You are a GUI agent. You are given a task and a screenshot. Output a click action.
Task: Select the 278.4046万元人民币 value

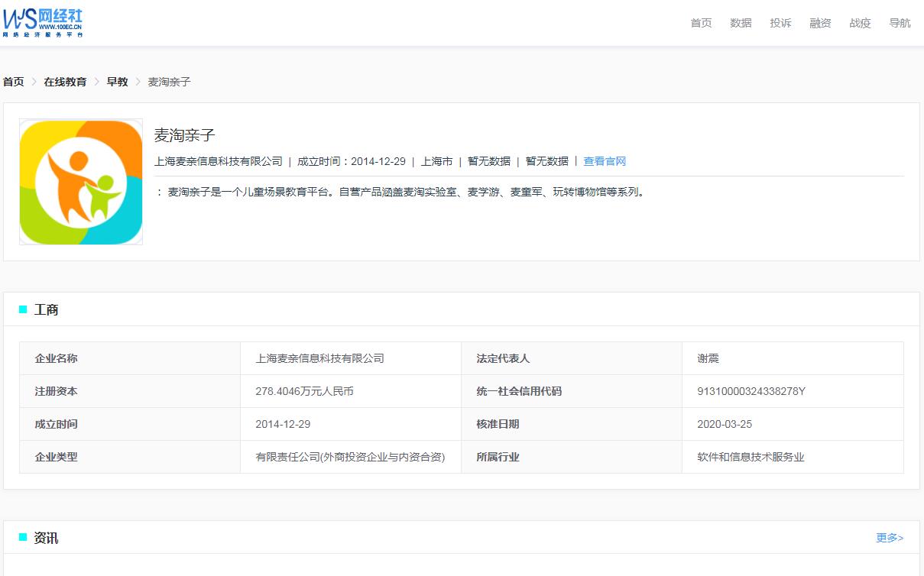304,391
